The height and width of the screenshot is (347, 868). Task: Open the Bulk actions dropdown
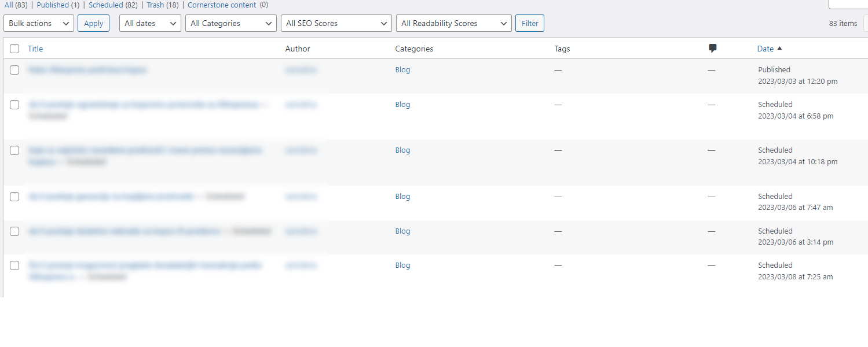click(39, 23)
